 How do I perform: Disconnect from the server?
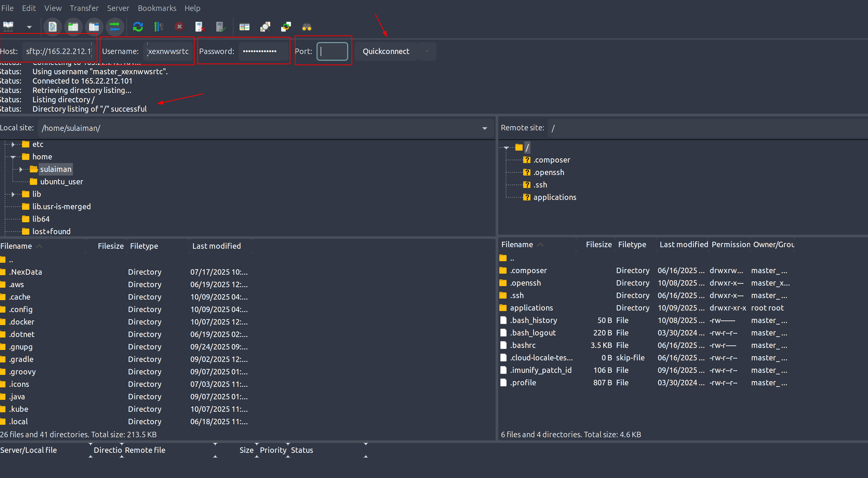pos(200,26)
